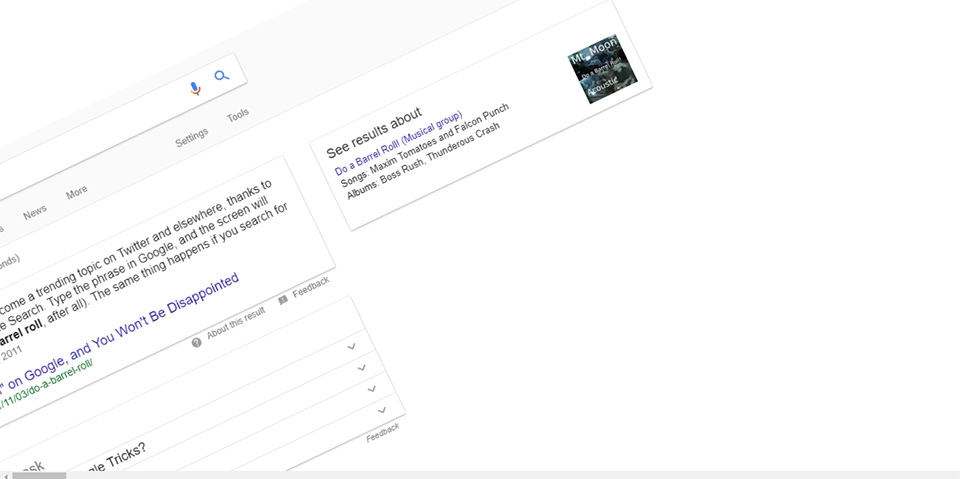Click the See results about heading
Screen dimensions: 960x479
(374, 132)
